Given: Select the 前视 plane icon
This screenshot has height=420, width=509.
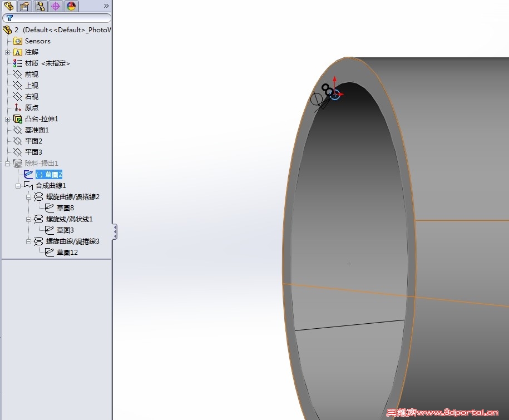Looking at the screenshot, I should (x=18, y=75).
